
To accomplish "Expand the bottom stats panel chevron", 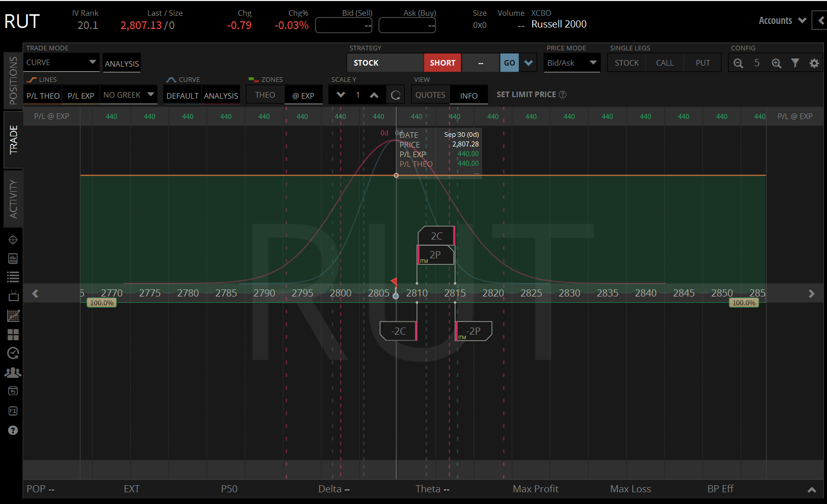I will (x=812, y=490).
